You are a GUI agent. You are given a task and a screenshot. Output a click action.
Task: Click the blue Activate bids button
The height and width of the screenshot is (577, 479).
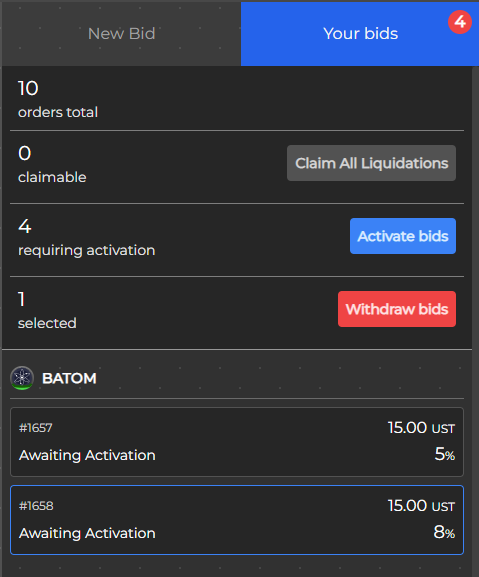pos(403,236)
